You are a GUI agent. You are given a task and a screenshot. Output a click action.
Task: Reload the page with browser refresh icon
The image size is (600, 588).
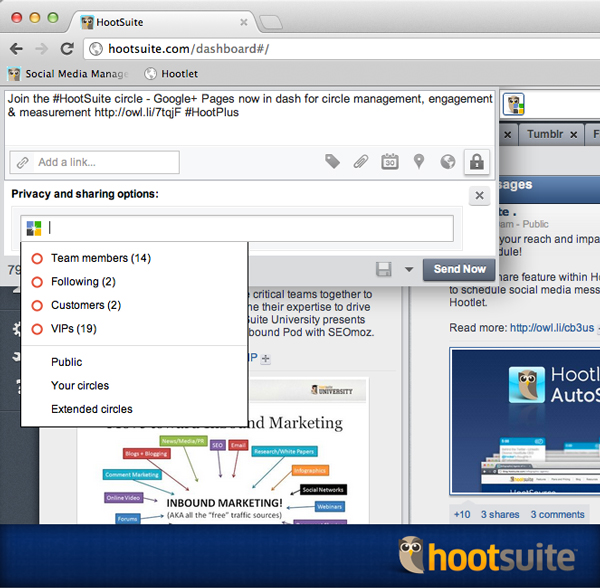click(67, 48)
